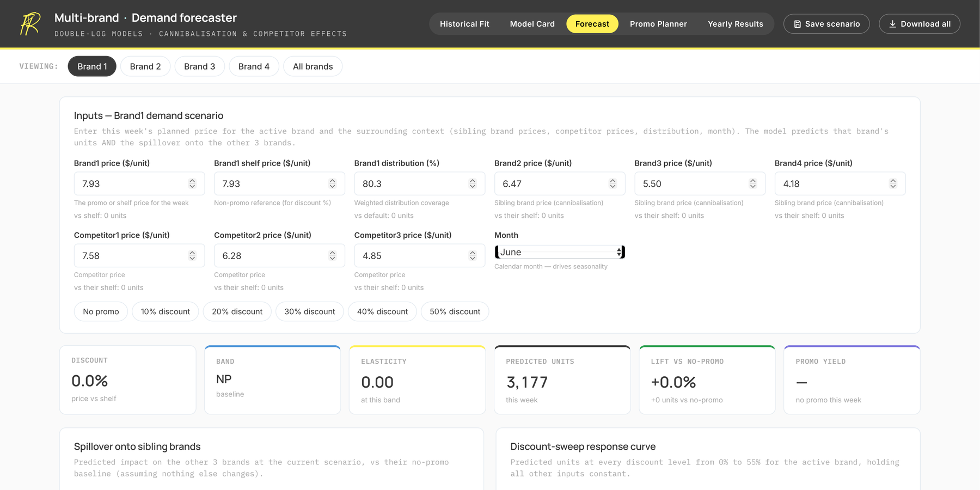The image size is (980, 490).
Task: Click the Discount value 0.0%
Action: (x=90, y=381)
